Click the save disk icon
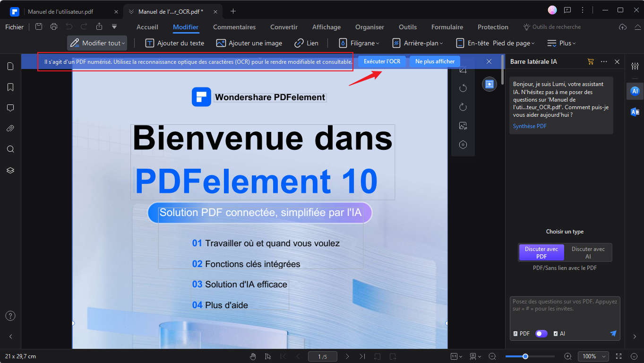This screenshot has height=363, width=644. 39,27
